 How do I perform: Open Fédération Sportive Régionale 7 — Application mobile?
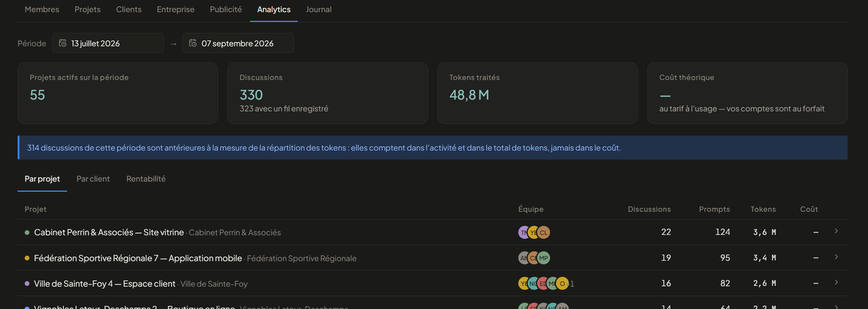click(x=138, y=258)
